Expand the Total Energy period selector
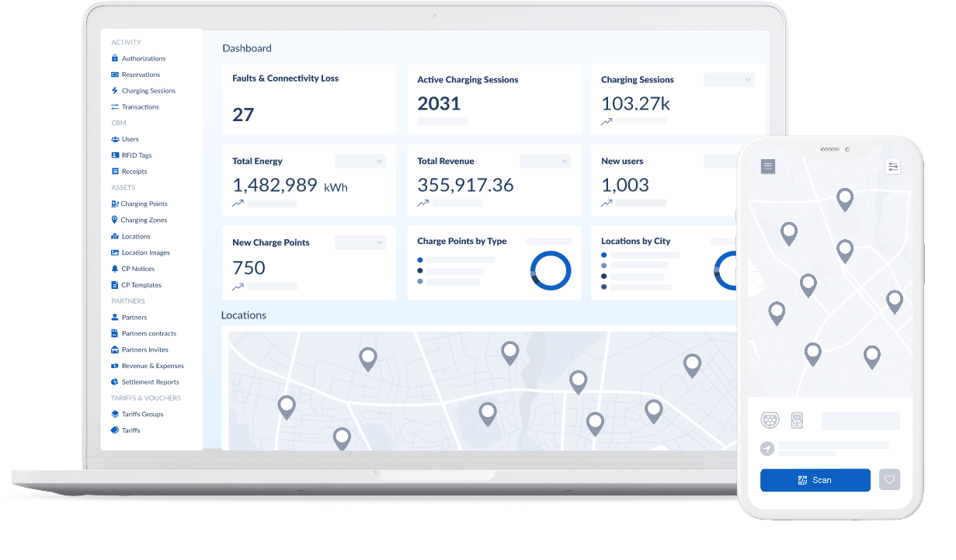The width and height of the screenshot is (956, 560). pos(360,161)
